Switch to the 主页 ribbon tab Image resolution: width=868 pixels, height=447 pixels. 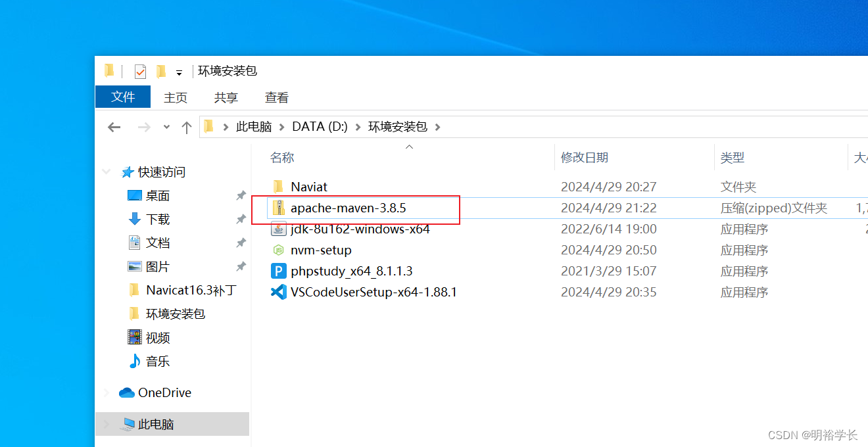pyautogui.click(x=176, y=97)
